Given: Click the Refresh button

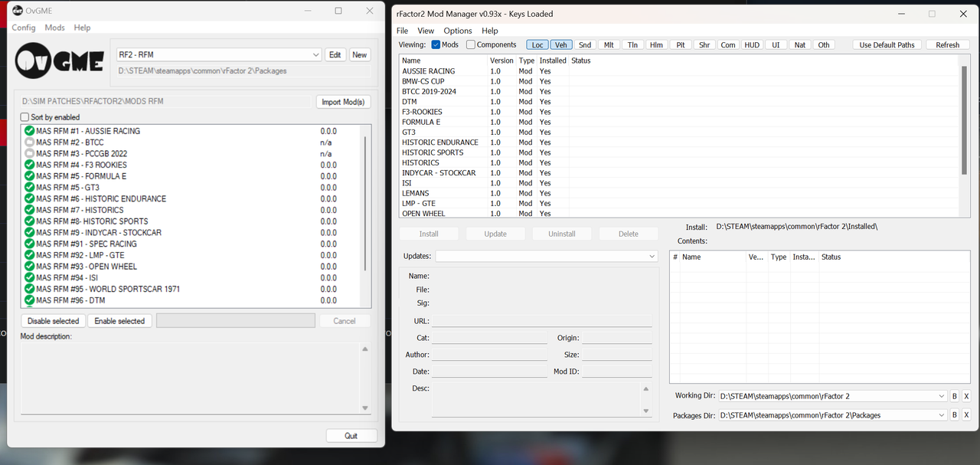Looking at the screenshot, I should [948, 45].
